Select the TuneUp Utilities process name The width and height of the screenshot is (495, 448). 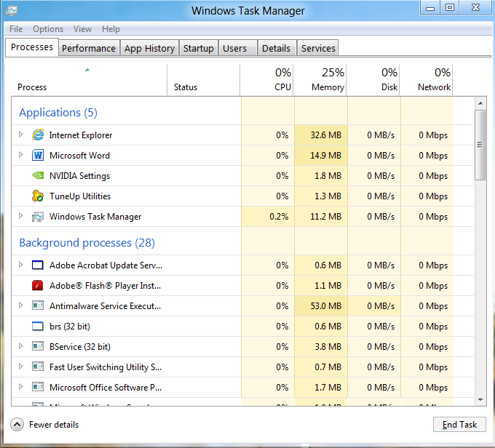[80, 196]
